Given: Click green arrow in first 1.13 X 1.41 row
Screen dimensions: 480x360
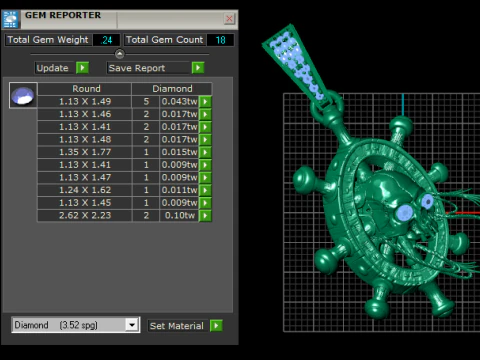Looking at the screenshot, I should (205, 127).
